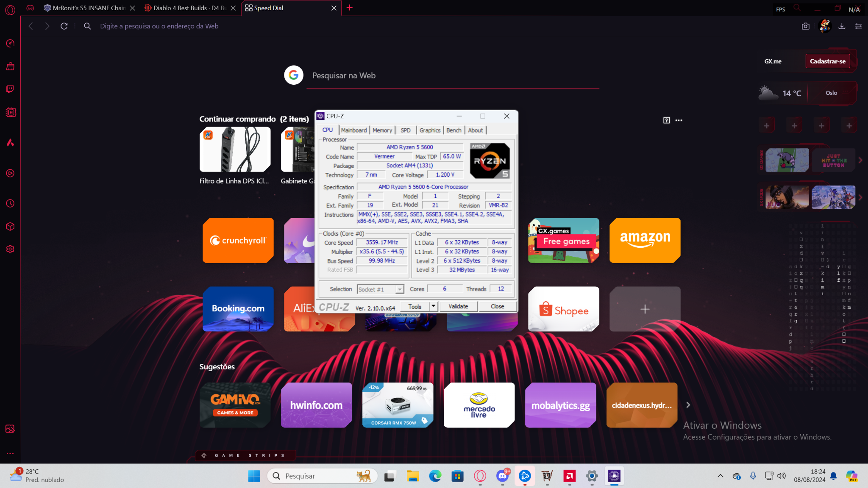This screenshot has width=868, height=488.
Task: Open Filtro de Linha DPS product card
Action: [x=235, y=156]
